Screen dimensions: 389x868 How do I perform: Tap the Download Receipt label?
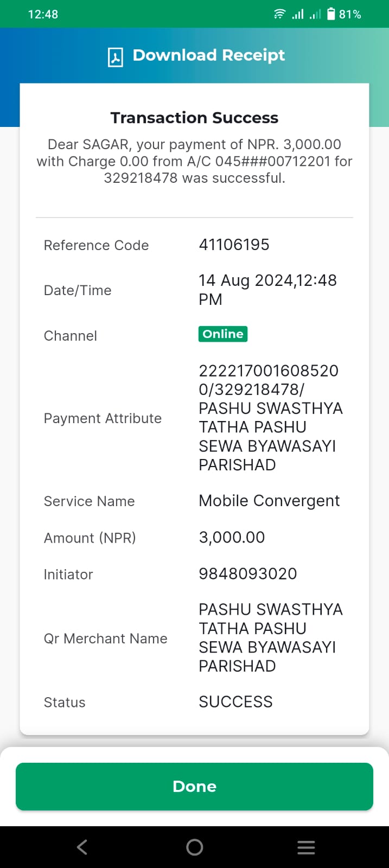click(209, 55)
